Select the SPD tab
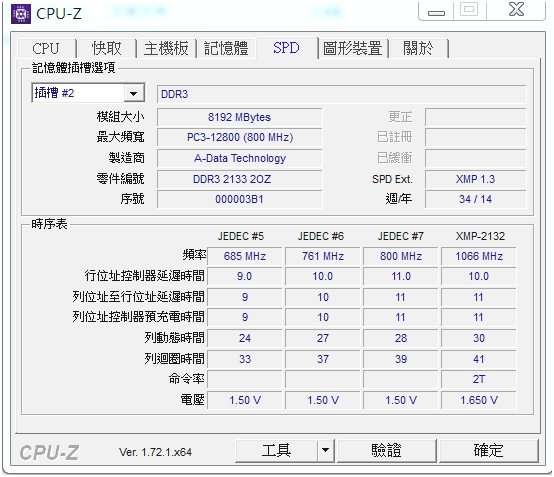The width and height of the screenshot is (554, 477). click(287, 47)
